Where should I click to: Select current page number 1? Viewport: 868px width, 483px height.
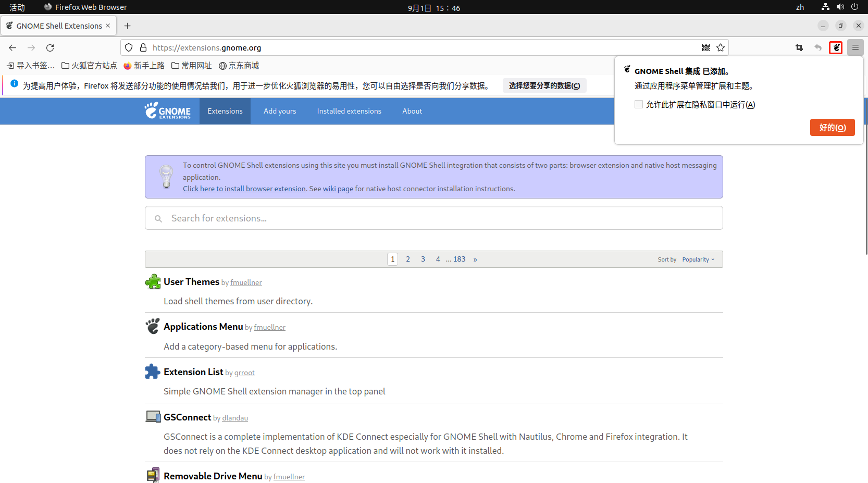point(393,259)
